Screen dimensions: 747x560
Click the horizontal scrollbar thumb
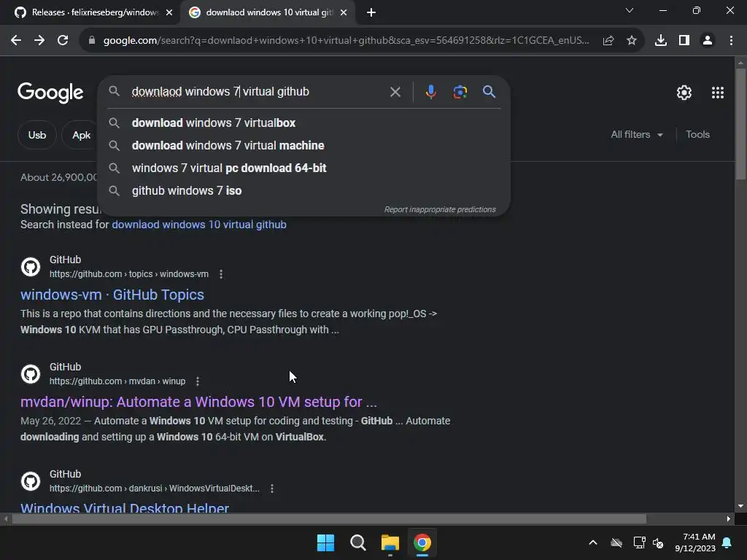(329, 519)
